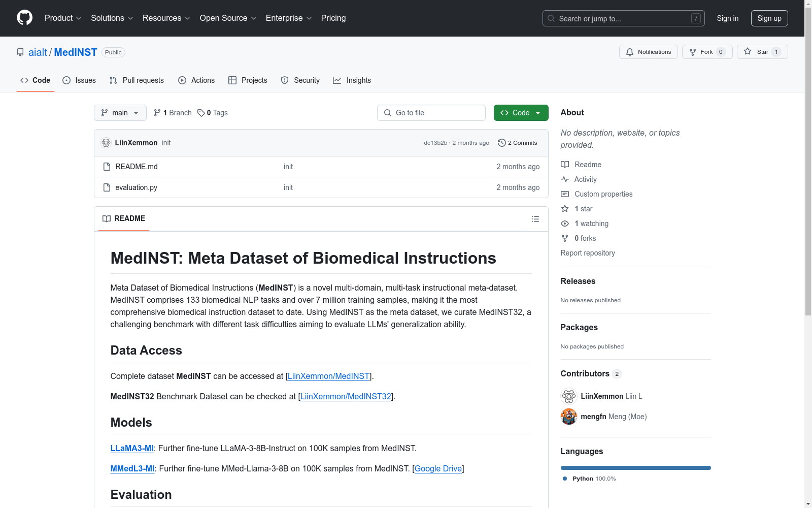Viewport: 812px width, 508px height.
Task: Expand the Solutions menu
Action: click(112, 18)
